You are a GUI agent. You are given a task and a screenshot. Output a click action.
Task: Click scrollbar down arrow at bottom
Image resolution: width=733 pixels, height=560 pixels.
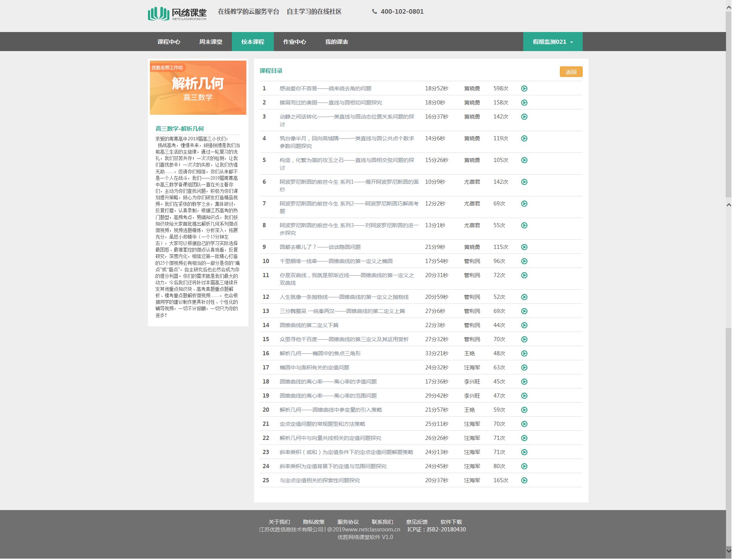pyautogui.click(x=729, y=552)
